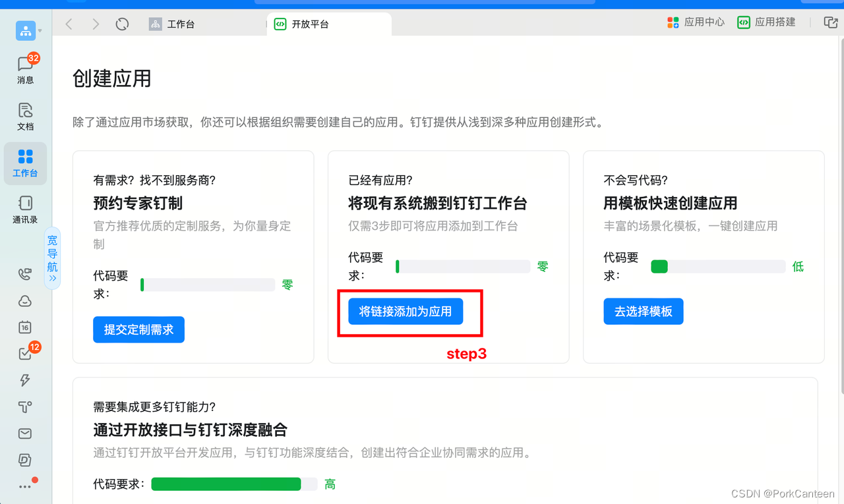The image size is (844, 504).
Task: Click the phone call icon in sidebar
Action: [x=25, y=275]
